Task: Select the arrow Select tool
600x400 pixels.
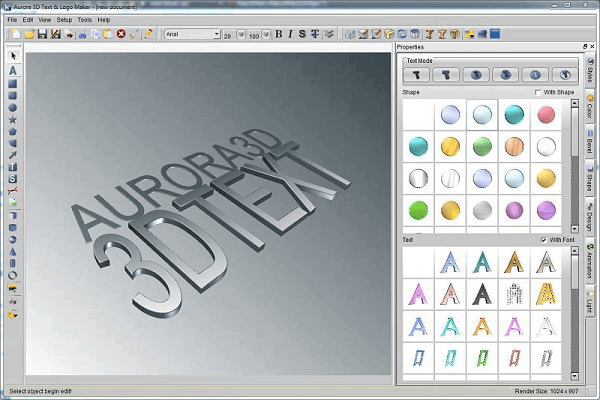Action: point(13,56)
